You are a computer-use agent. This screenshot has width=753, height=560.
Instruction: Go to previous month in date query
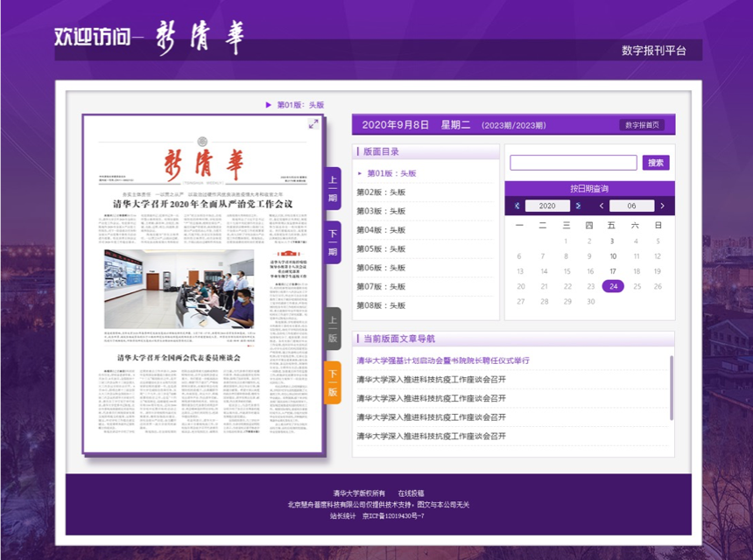(x=602, y=206)
